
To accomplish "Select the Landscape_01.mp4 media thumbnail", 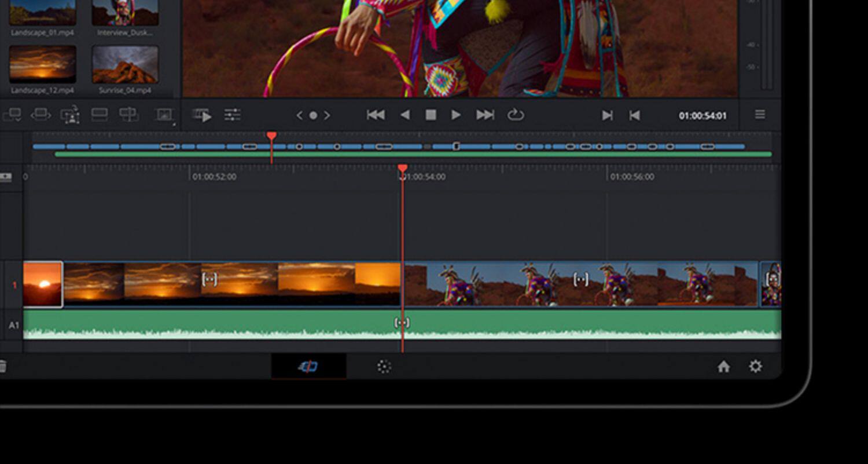I will tap(42, 13).
